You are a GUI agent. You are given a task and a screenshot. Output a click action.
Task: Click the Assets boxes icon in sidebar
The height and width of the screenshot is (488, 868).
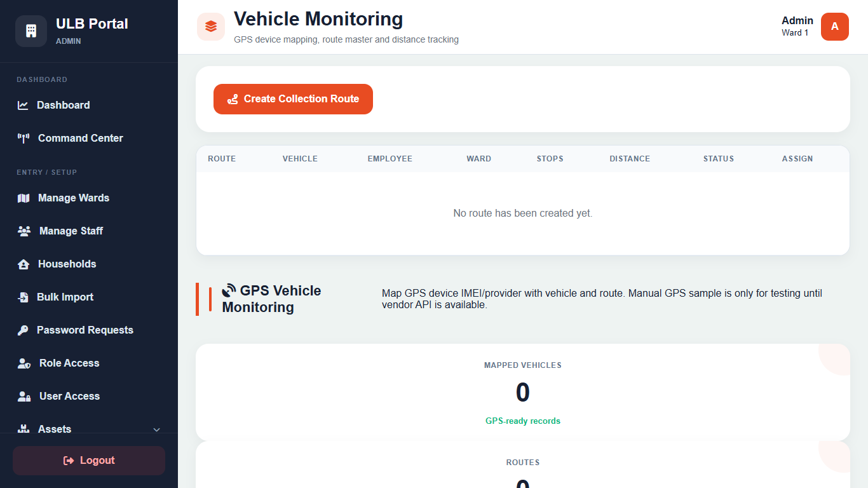pyautogui.click(x=24, y=430)
